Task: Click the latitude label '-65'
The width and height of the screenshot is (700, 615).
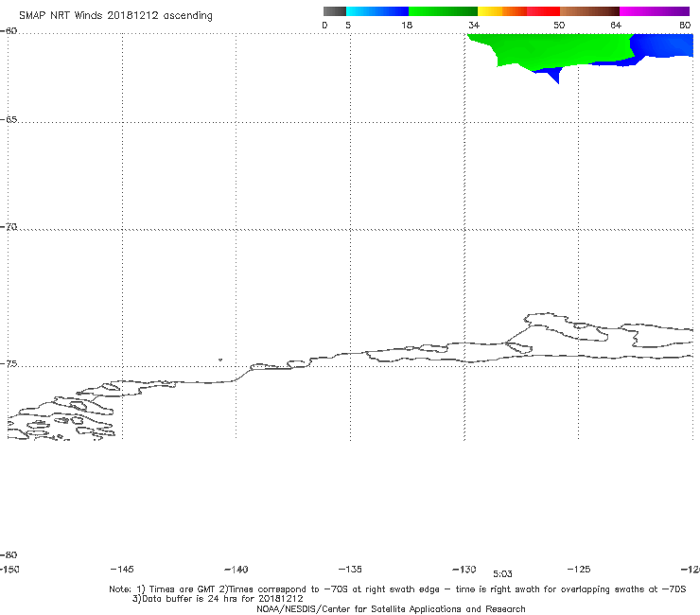Action: 9,120
